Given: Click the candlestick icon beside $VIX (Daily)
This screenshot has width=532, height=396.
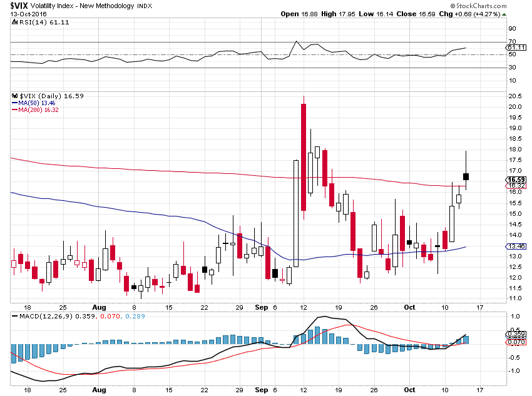Looking at the screenshot, I should 14,96.
